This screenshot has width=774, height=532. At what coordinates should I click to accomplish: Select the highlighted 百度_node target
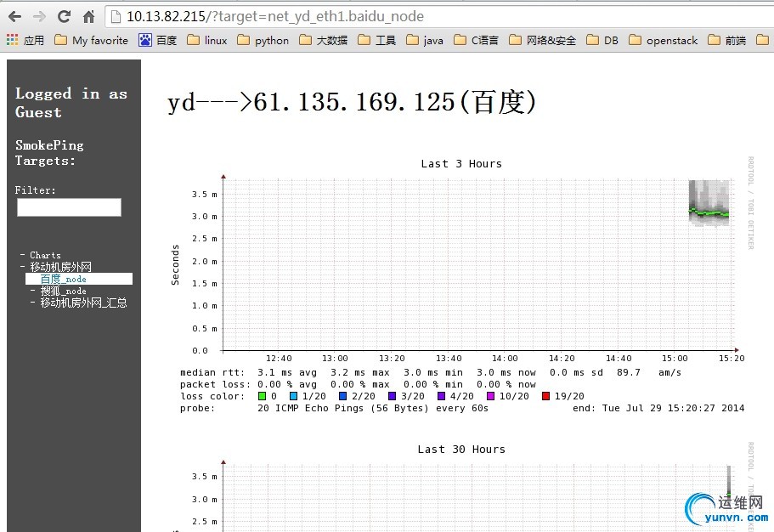pos(63,279)
